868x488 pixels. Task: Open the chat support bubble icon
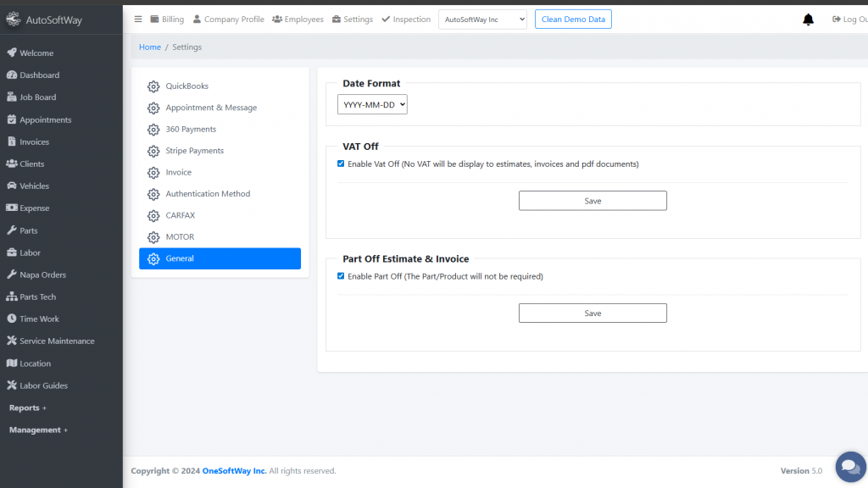(850, 467)
